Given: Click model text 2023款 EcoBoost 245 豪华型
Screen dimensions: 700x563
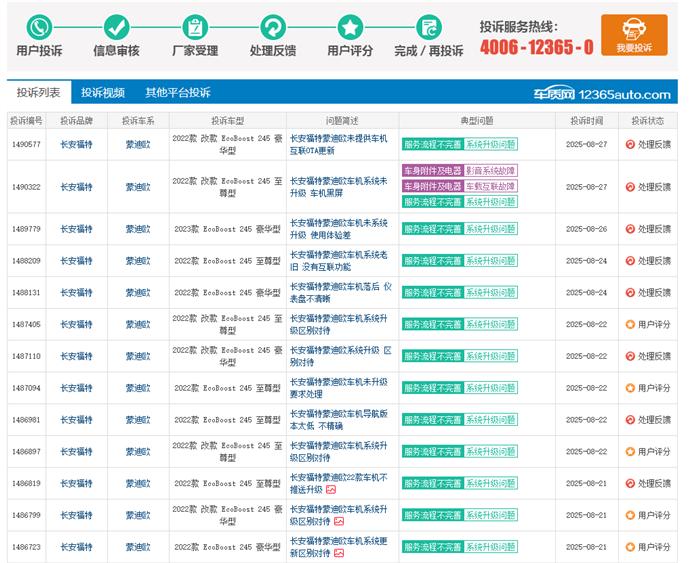Looking at the screenshot, I should coord(227,229).
